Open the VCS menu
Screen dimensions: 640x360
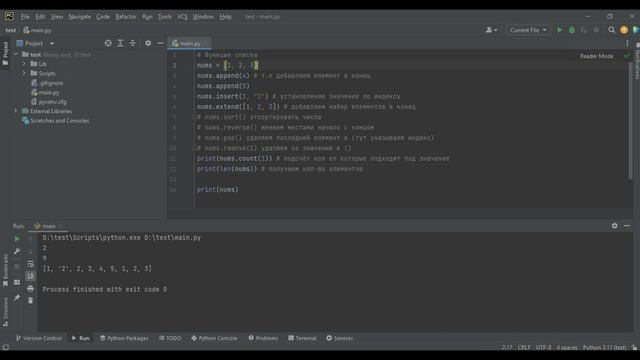click(182, 17)
